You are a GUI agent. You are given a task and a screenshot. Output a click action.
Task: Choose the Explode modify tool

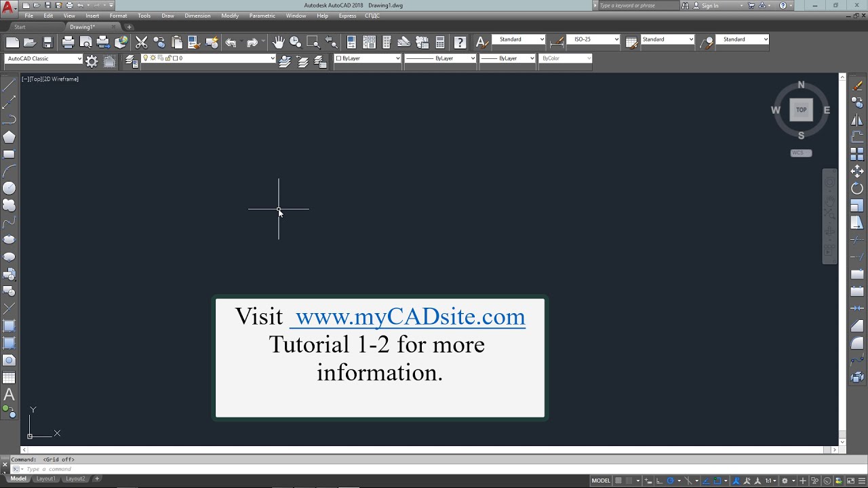click(857, 377)
